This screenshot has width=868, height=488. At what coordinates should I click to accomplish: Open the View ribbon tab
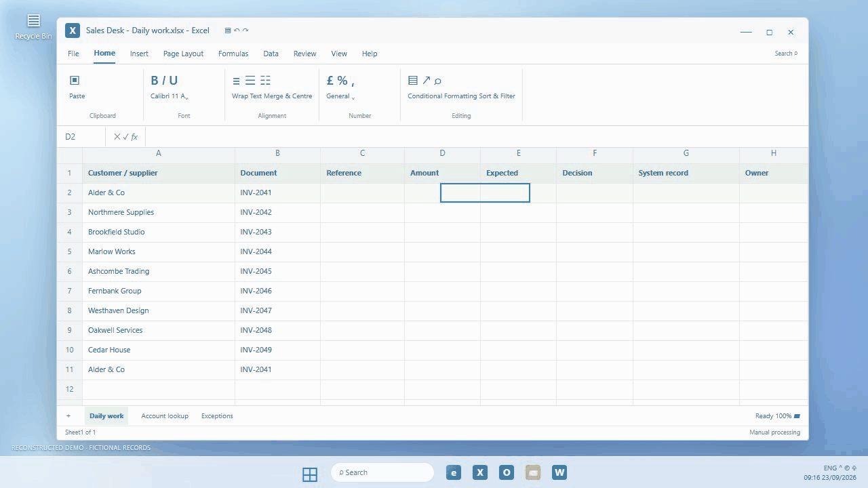pos(339,54)
